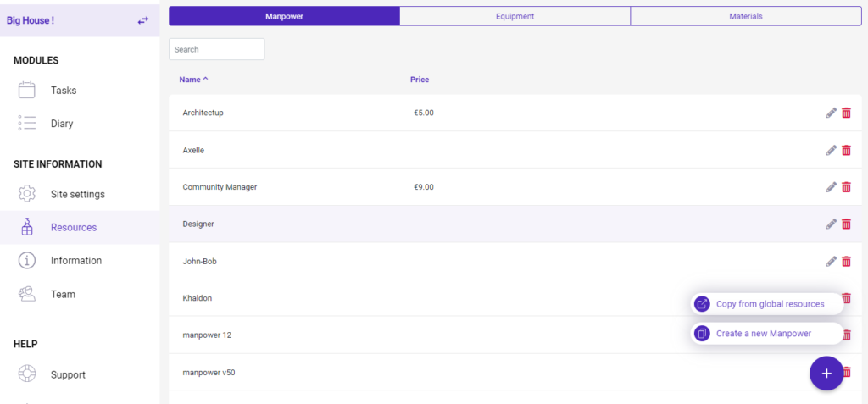
Task: Click the copy-from-global arrow icon
Action: pos(702,304)
